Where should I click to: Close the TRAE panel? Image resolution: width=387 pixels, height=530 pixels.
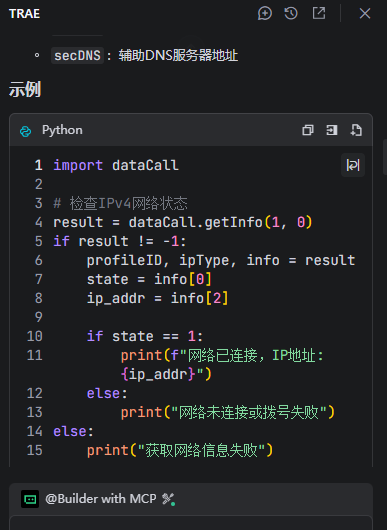365,14
